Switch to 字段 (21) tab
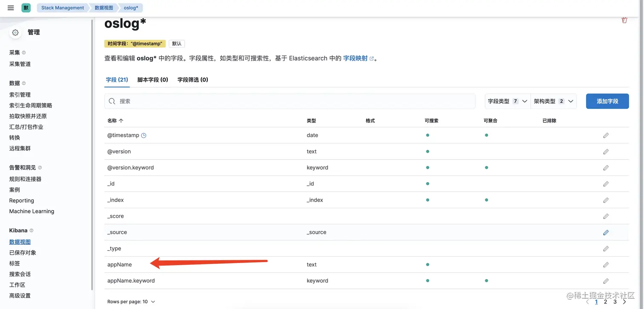644x309 pixels. pyautogui.click(x=117, y=80)
